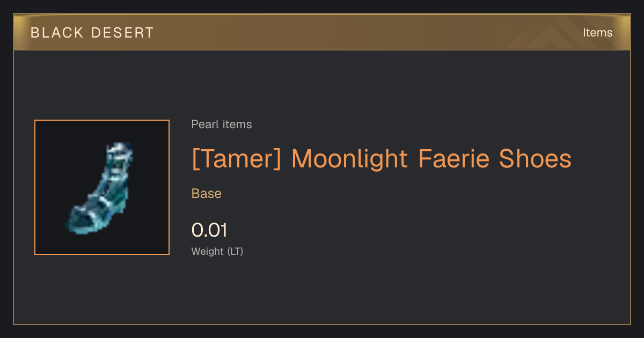The height and width of the screenshot is (338, 644).
Task: Click the gold header banner bar
Action: coord(322,32)
